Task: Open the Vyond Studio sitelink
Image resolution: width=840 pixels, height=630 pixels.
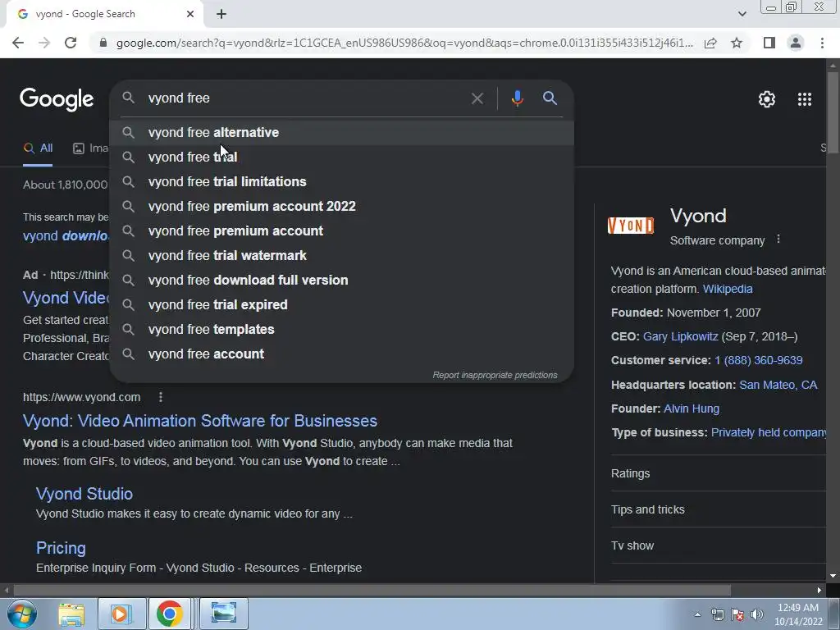Action: (x=84, y=494)
